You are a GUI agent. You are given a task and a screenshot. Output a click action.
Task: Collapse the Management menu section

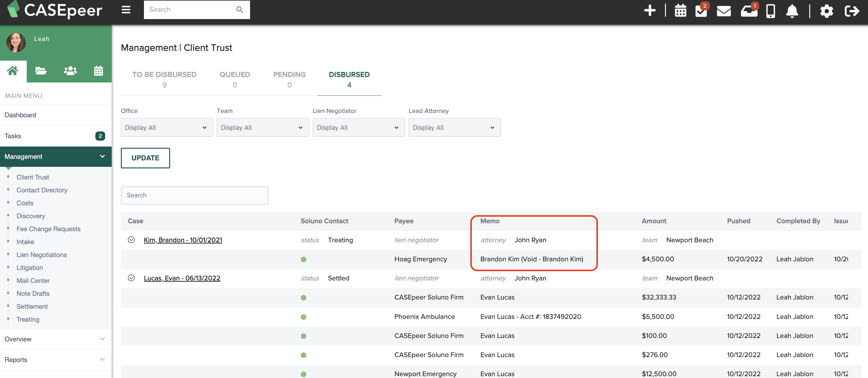pyautogui.click(x=56, y=156)
